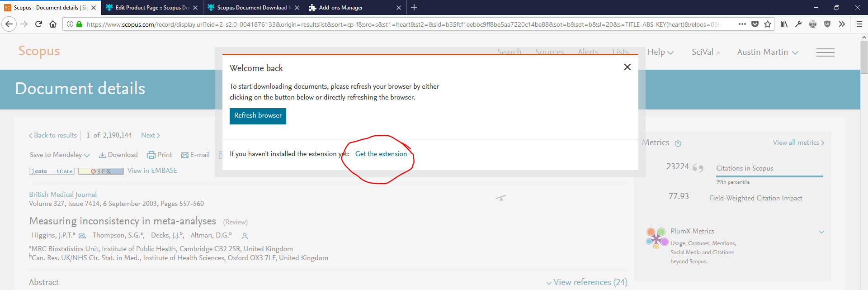The height and width of the screenshot is (290, 868).
Task: Expand View references (24)
Action: [x=587, y=282]
